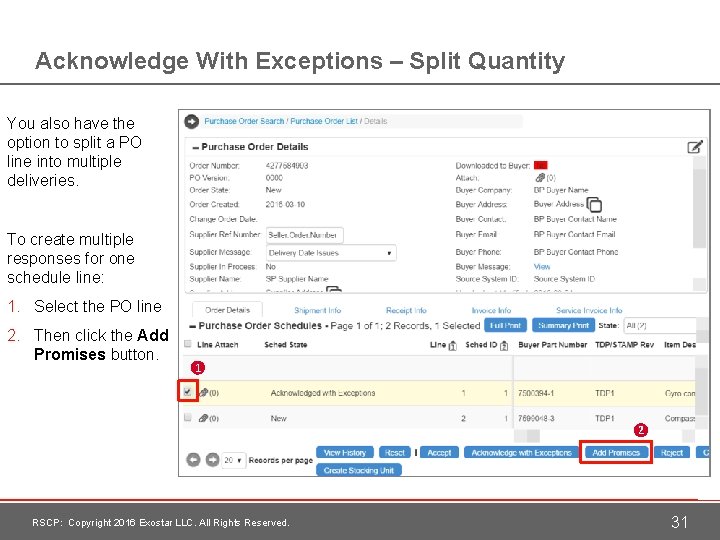Click the Buyer Part Number column header
Screen dimensions: 720x540
tap(552, 345)
